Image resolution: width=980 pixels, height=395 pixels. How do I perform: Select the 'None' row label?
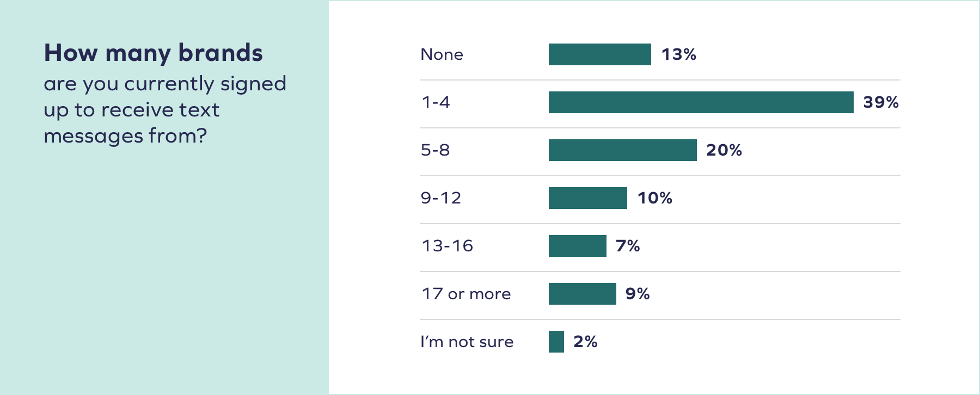click(442, 54)
